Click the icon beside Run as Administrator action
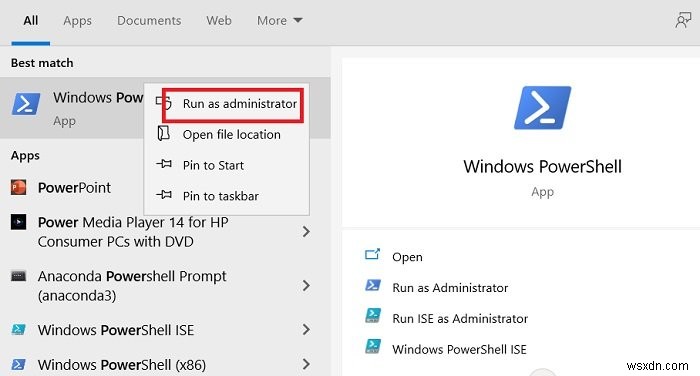 373,286
